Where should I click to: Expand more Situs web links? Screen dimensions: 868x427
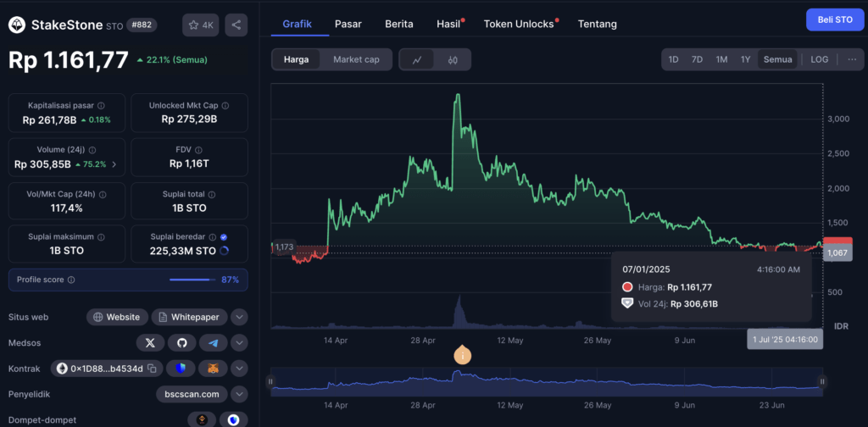(x=239, y=318)
